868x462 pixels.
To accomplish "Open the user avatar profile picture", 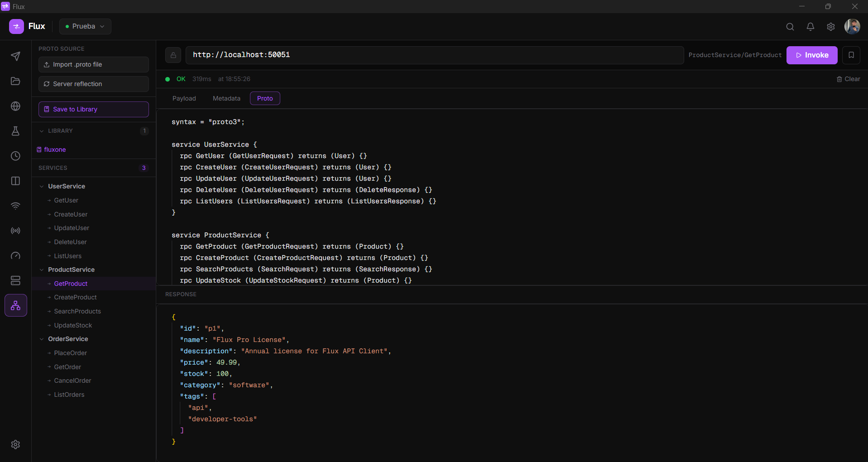I will pyautogui.click(x=852, y=27).
